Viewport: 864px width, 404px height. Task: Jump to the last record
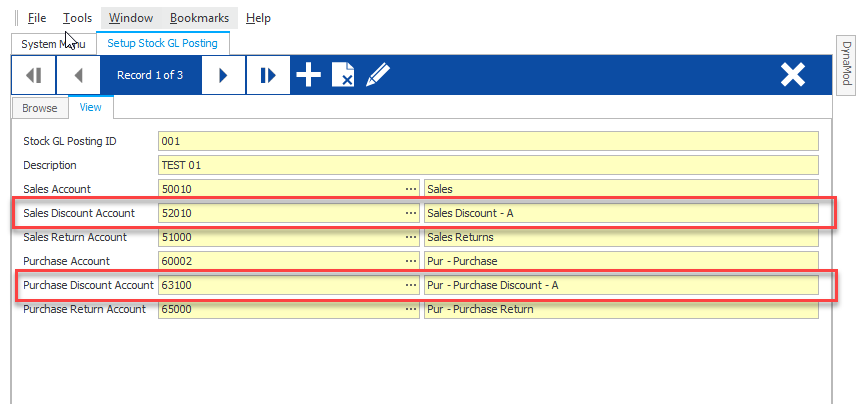click(268, 75)
